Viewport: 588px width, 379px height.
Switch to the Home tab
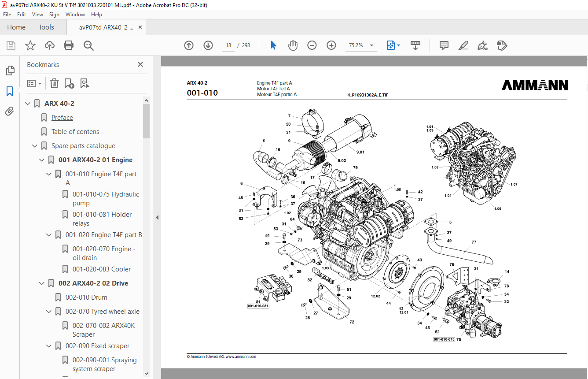click(16, 27)
